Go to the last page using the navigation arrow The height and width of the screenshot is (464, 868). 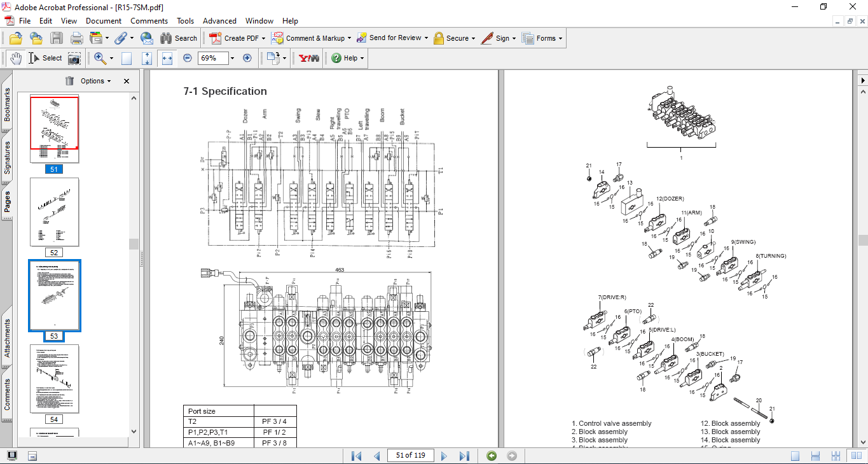point(464,456)
